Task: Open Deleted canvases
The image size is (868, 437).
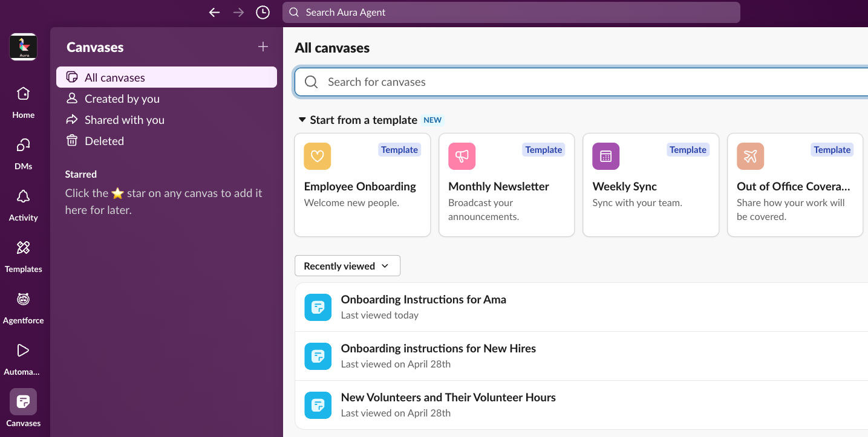Action: pyautogui.click(x=166, y=141)
